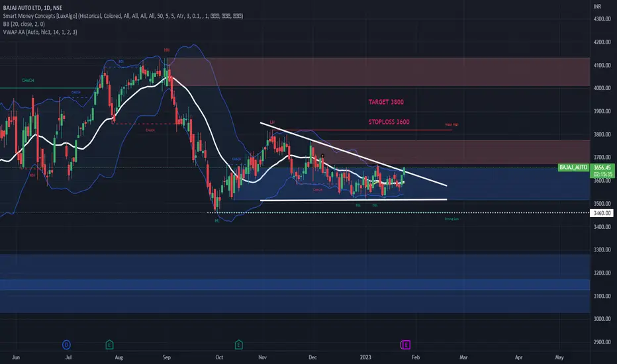Click the BAJAJ AUTO LTD, 1D, NSE title
This screenshot has height=364, width=617.
point(32,8)
